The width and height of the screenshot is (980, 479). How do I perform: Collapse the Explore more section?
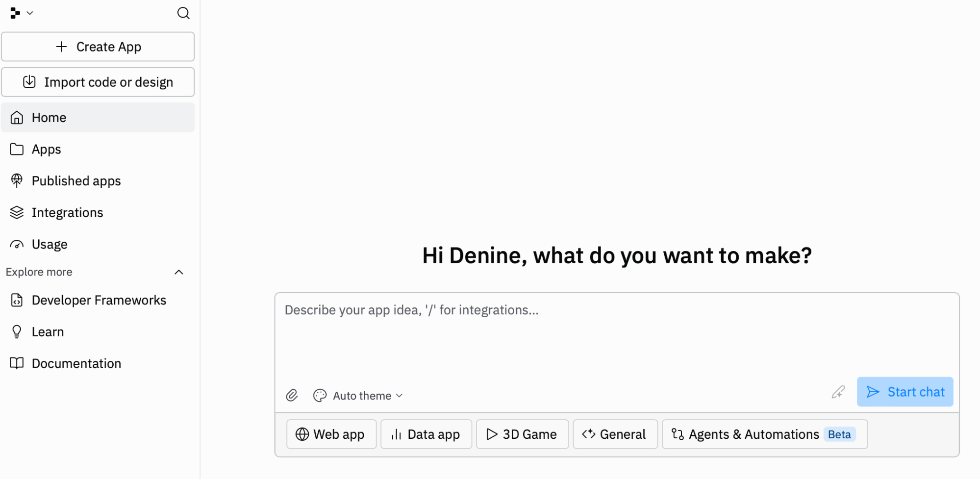coord(179,272)
